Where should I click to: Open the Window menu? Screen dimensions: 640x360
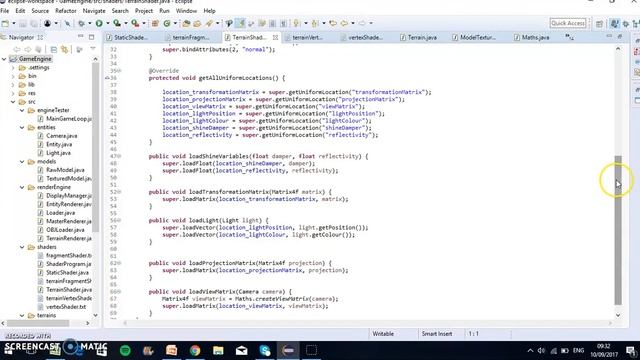click(x=186, y=11)
